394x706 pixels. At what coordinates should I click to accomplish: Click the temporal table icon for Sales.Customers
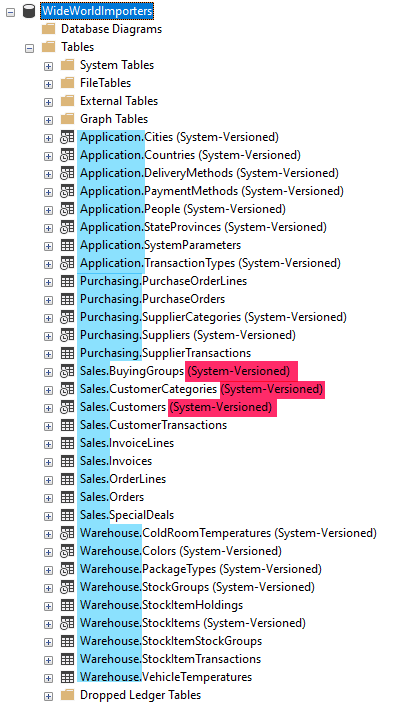(67, 407)
